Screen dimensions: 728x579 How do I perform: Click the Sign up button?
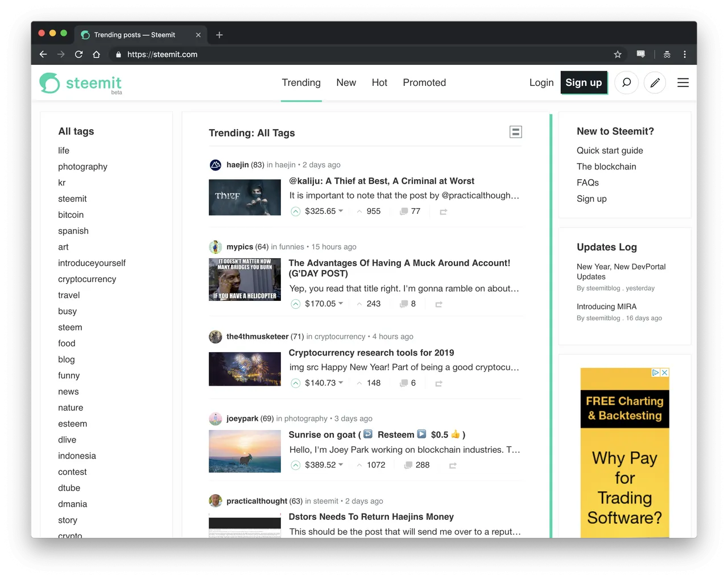584,83
